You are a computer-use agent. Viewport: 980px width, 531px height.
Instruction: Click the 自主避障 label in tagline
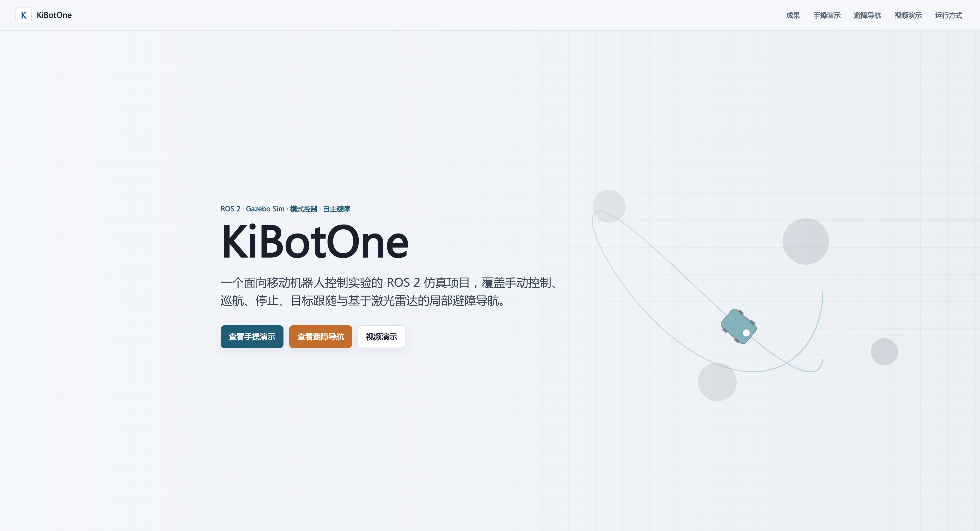click(x=336, y=209)
